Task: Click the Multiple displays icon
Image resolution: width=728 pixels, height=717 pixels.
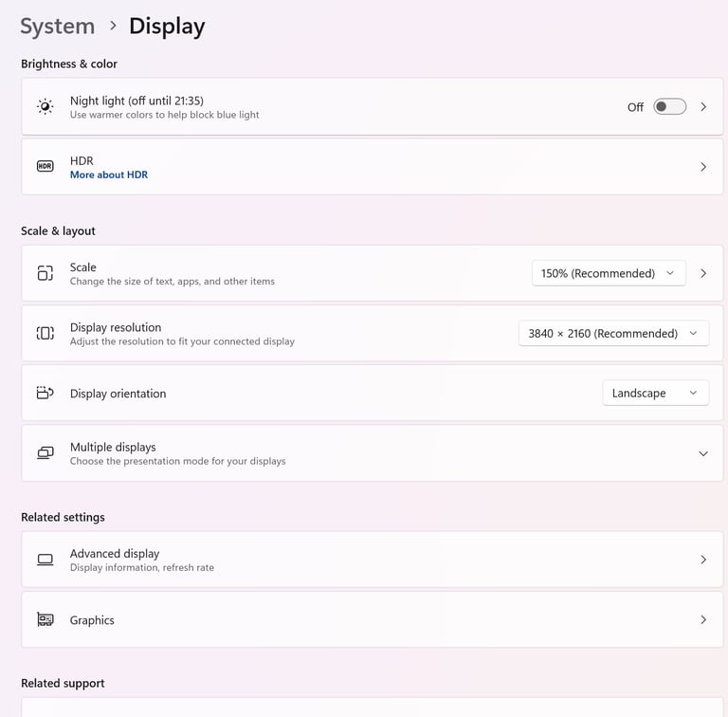Action: [45, 452]
